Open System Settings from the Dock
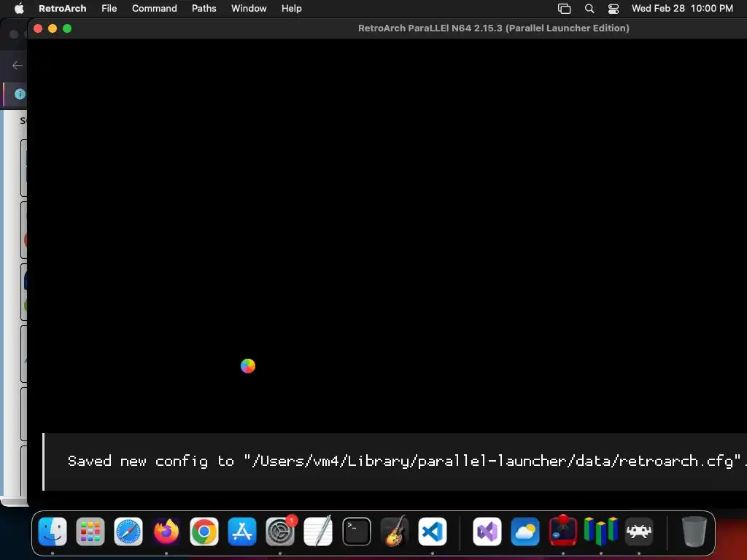 pyautogui.click(x=280, y=531)
